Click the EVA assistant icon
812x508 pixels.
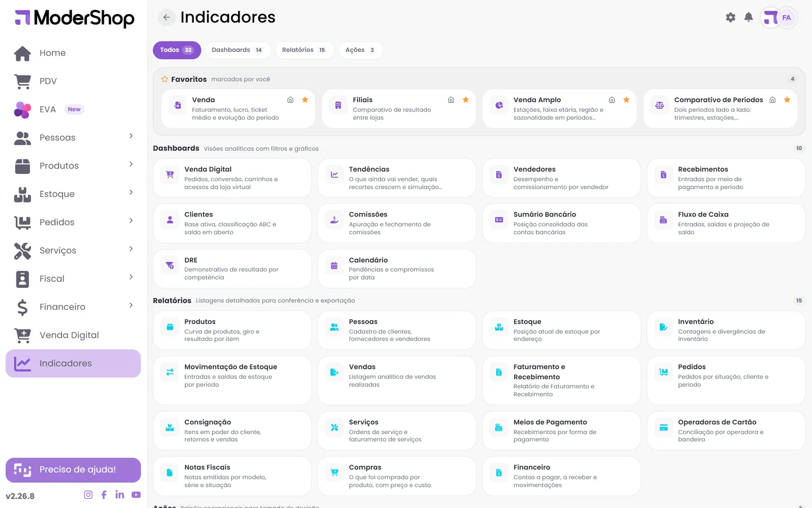[23, 110]
